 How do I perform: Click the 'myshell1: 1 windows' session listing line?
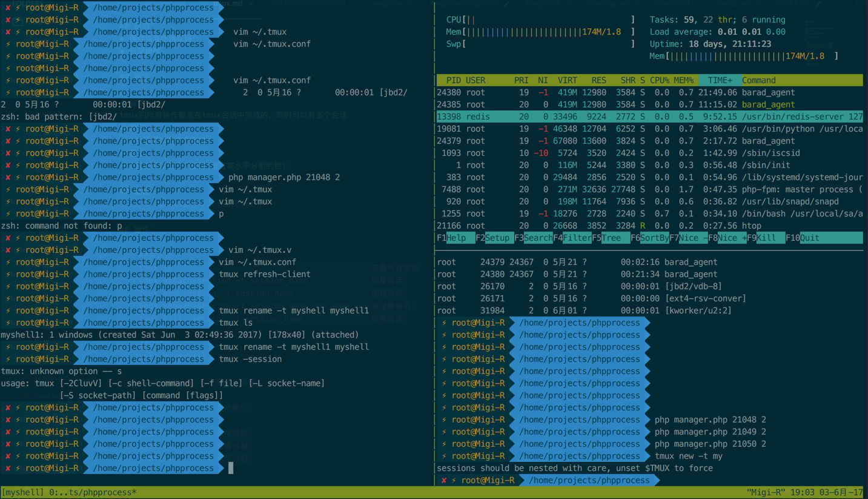[x=180, y=335]
